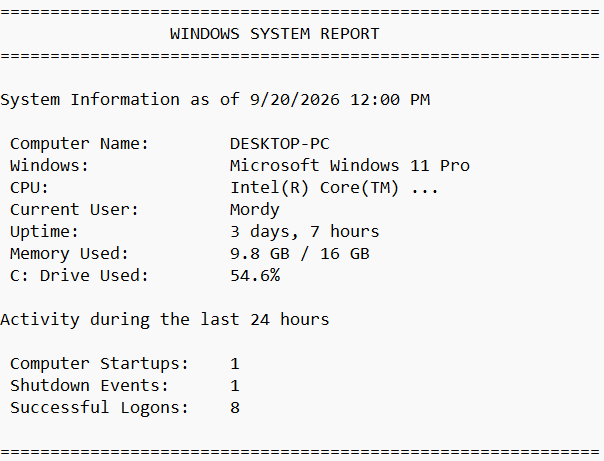The height and width of the screenshot is (461, 604).
Task: Select 'Intel(R) Core(TM) ...' value
Action: click(334, 188)
